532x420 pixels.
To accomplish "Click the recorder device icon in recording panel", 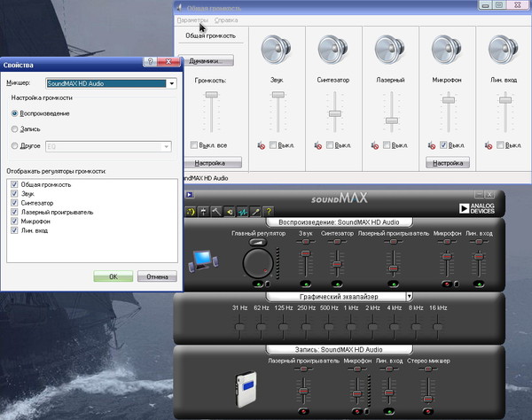I will (x=246, y=389).
